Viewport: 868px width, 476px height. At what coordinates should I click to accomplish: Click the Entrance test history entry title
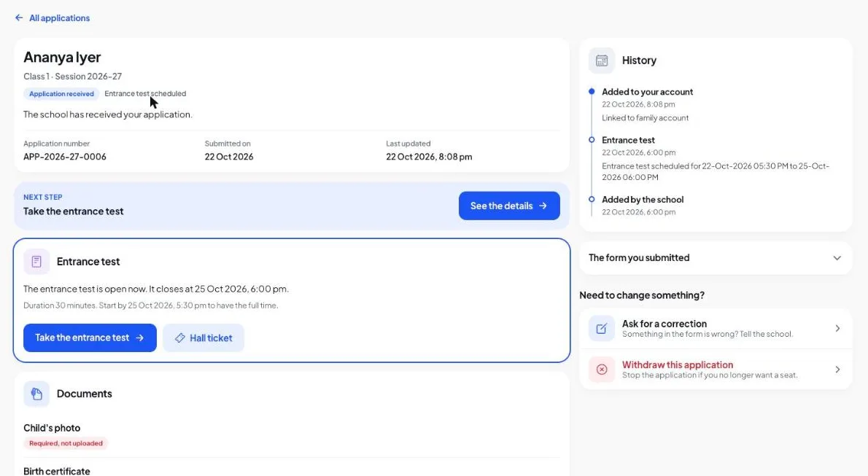click(628, 140)
